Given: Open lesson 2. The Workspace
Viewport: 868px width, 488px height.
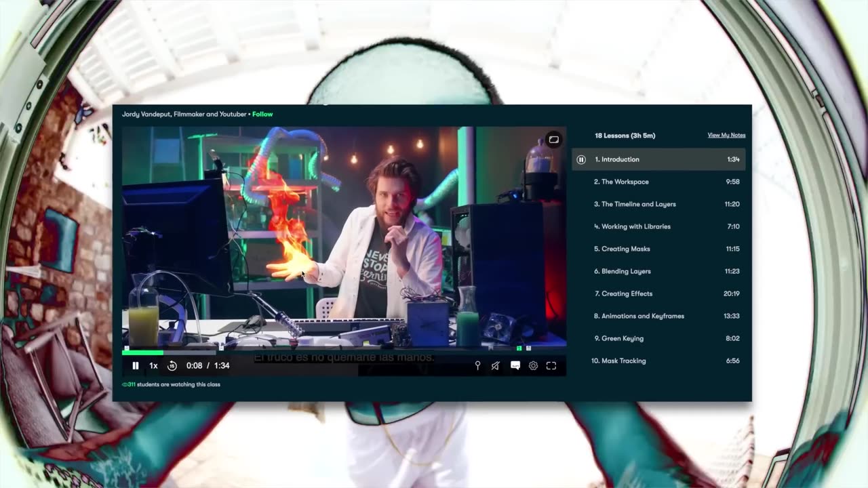Looking at the screenshot, I should [658, 182].
